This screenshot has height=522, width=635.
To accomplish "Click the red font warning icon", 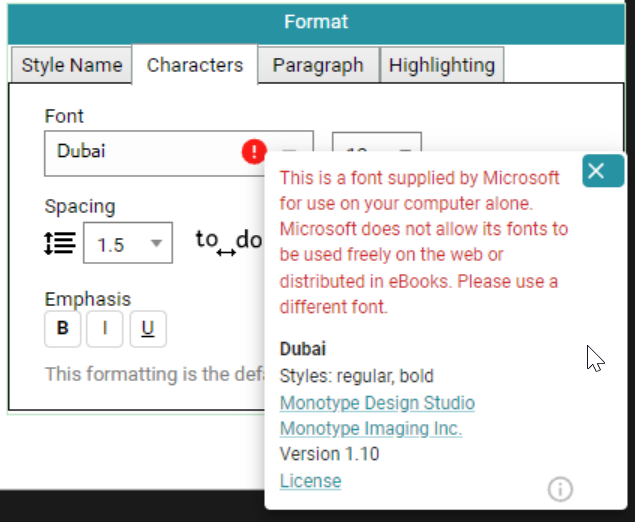I will coord(254,152).
